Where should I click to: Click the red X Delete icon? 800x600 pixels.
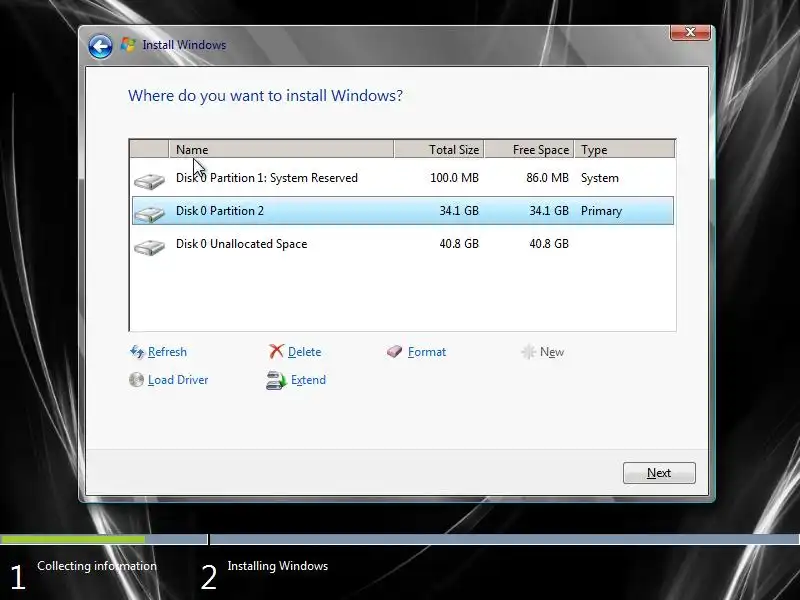[x=276, y=351]
